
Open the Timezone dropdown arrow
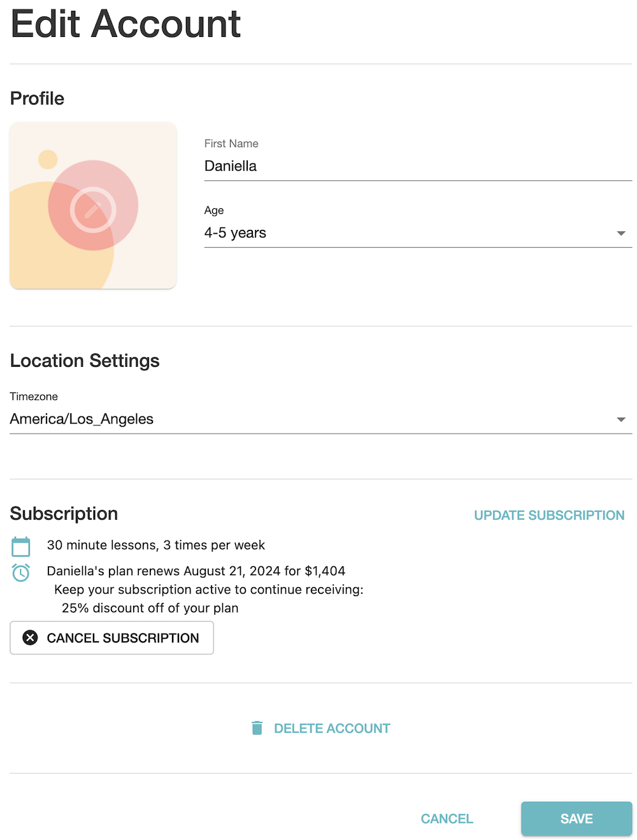coord(621,419)
